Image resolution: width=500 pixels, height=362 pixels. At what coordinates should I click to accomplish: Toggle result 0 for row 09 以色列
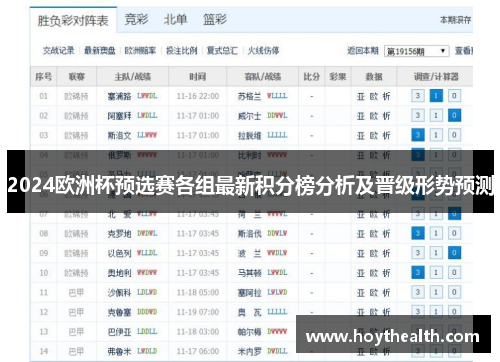click(x=454, y=253)
